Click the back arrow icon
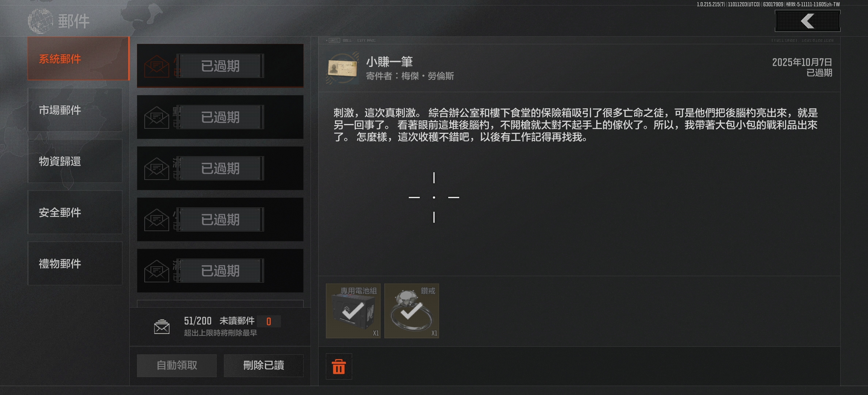The height and width of the screenshot is (395, 868). (807, 21)
